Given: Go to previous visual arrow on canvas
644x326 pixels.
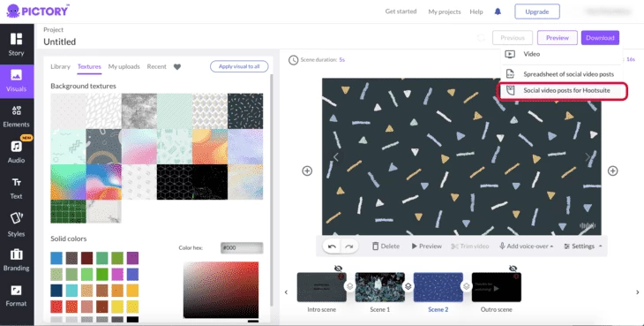Looking at the screenshot, I should tap(336, 157).
